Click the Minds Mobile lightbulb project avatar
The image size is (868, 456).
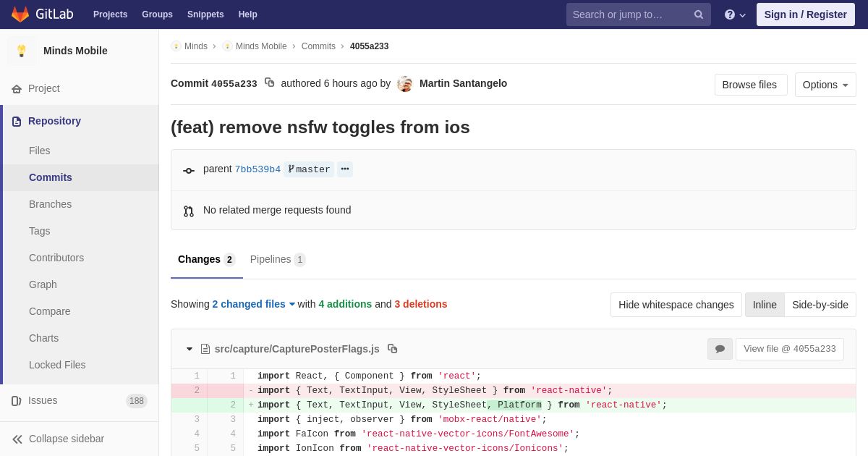(22, 51)
